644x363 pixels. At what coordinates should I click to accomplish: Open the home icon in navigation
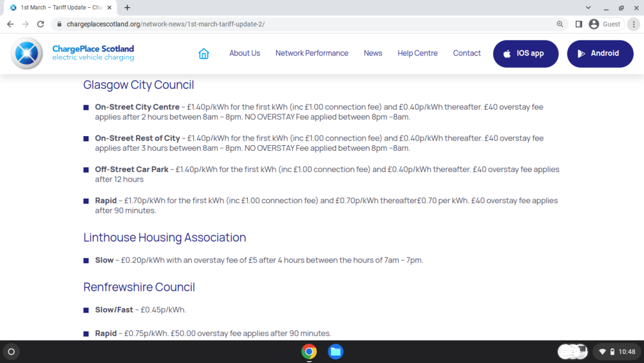[204, 54]
